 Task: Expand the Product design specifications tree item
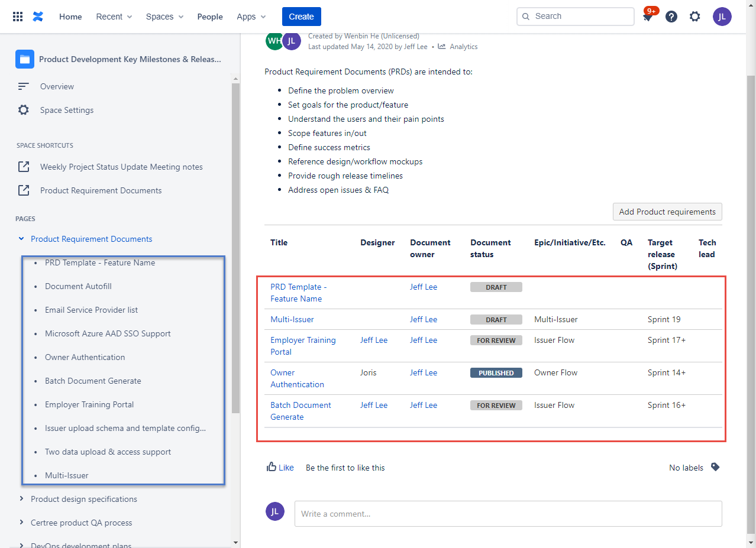click(x=21, y=499)
